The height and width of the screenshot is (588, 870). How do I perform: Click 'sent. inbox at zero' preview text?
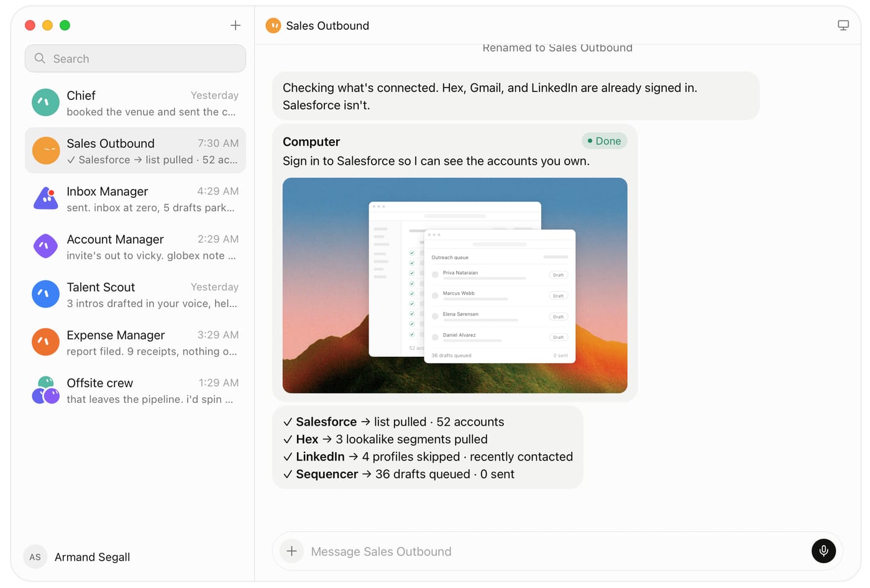tap(151, 208)
